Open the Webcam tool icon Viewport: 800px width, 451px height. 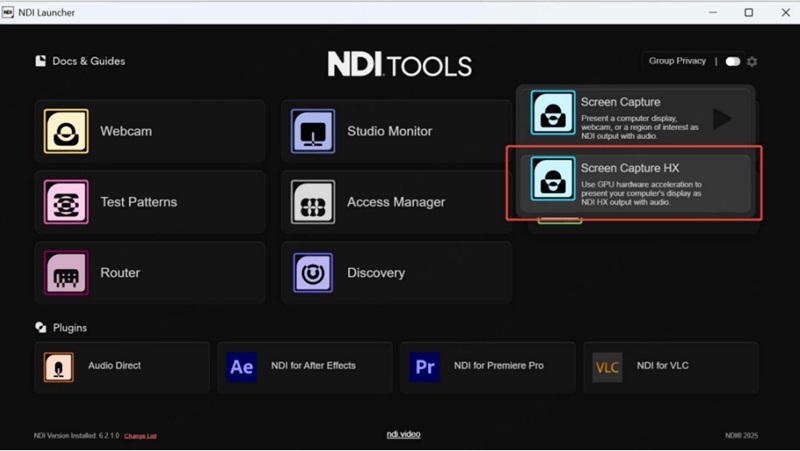pos(66,131)
